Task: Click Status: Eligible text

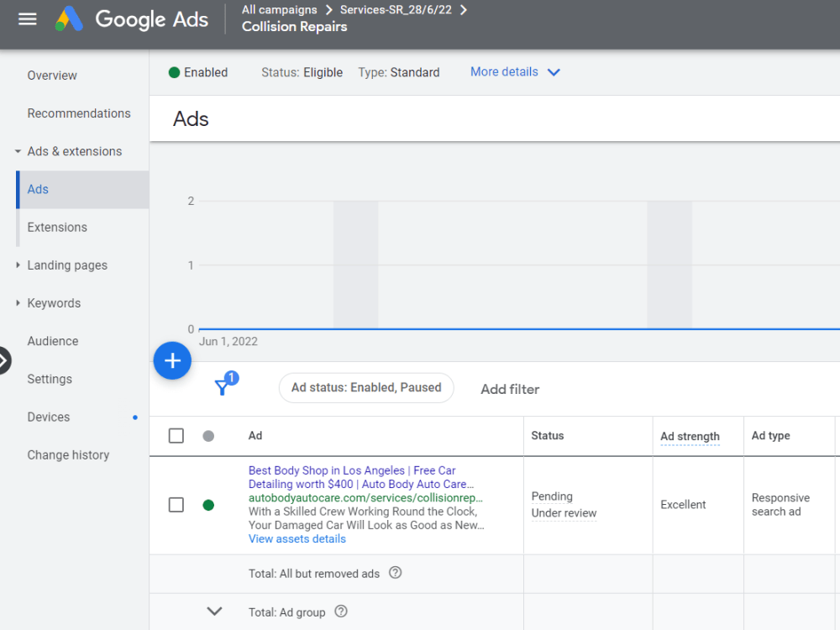Action: coord(302,72)
